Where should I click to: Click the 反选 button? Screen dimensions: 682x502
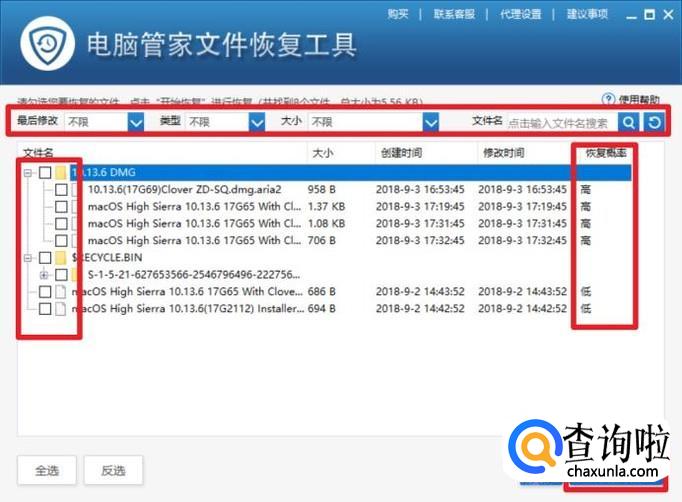coord(113,470)
